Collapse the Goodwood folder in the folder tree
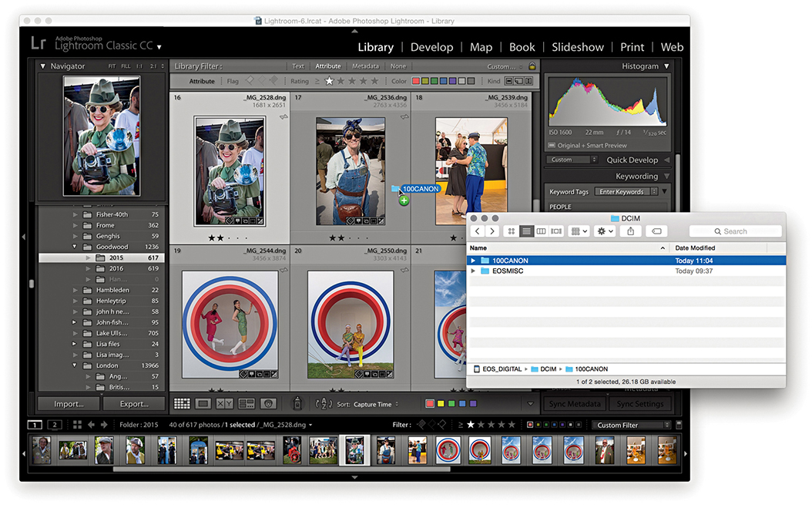This screenshot has width=812, height=505. 75,247
